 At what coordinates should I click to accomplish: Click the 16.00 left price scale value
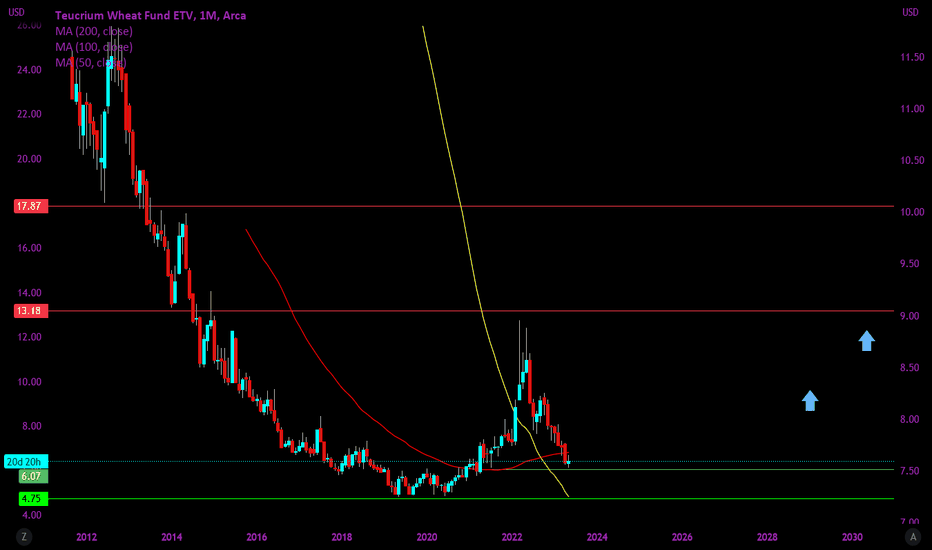[x=29, y=248]
